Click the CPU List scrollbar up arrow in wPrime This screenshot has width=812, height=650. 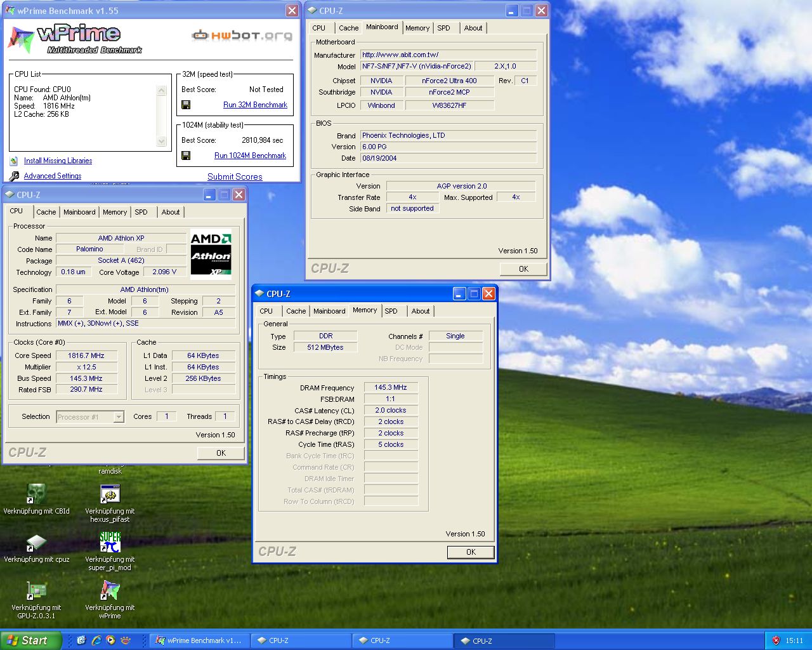[161, 91]
